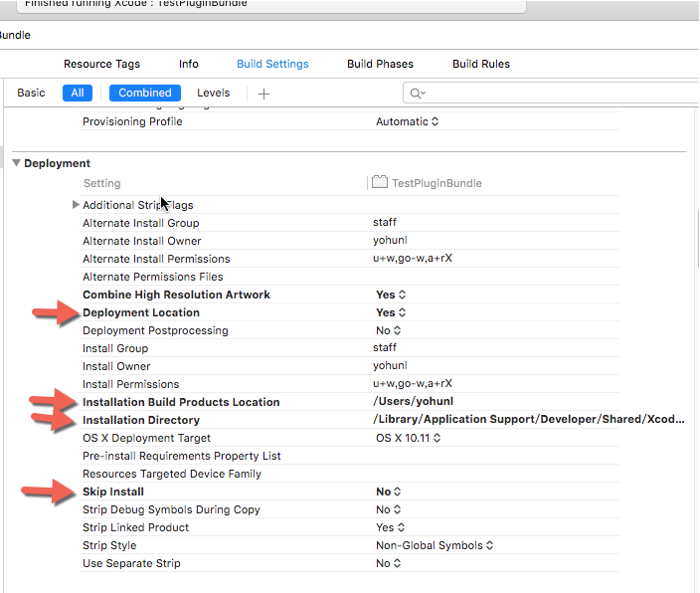Open the OS X Deployment Target popup
The height and width of the screenshot is (593, 700).
click(x=407, y=438)
